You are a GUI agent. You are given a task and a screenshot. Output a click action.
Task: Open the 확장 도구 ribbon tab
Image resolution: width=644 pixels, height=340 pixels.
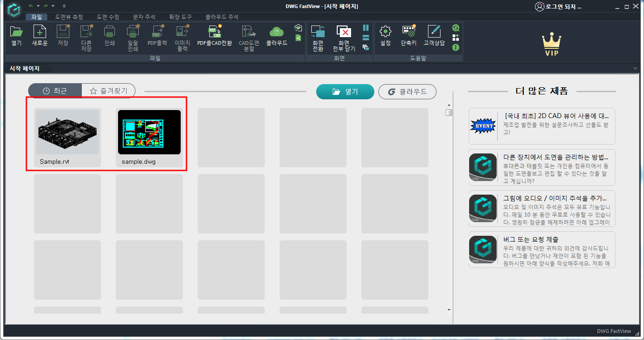pyautogui.click(x=181, y=17)
